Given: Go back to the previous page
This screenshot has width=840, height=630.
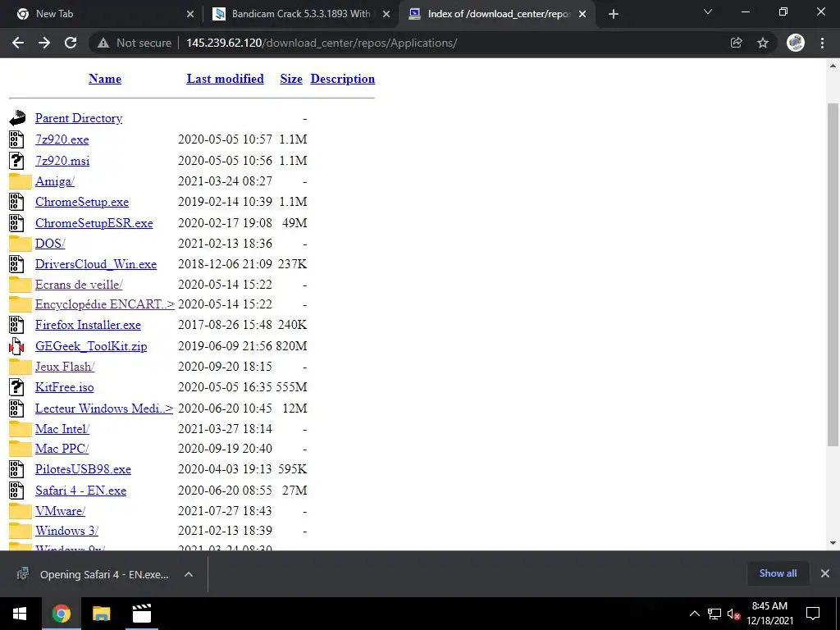Looking at the screenshot, I should [x=18, y=43].
